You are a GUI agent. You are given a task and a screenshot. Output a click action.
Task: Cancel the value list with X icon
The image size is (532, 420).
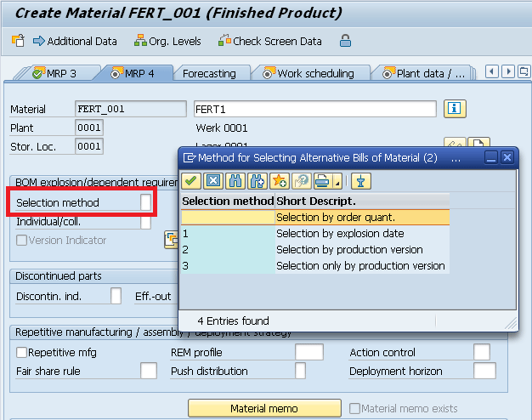[213, 181]
